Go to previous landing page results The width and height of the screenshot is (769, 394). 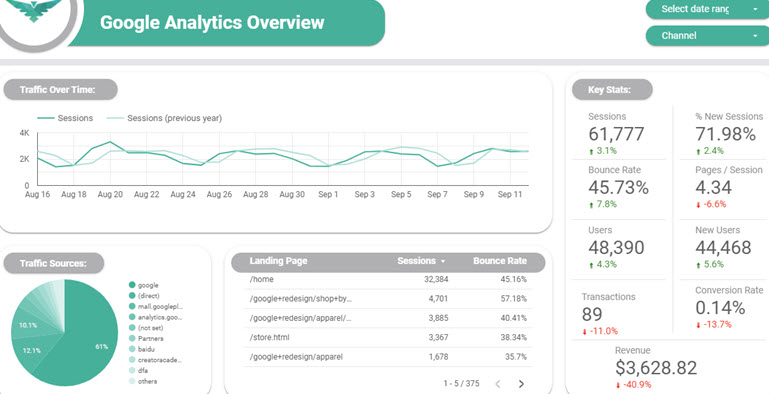click(x=498, y=384)
